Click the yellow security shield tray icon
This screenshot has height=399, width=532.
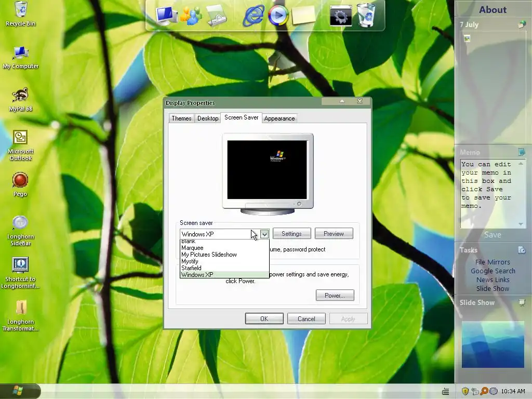pos(465,391)
